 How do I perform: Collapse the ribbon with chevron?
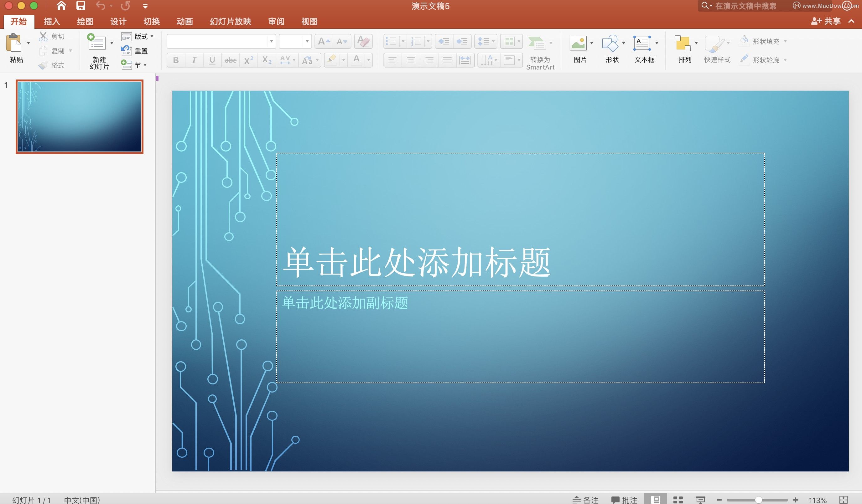coord(851,21)
